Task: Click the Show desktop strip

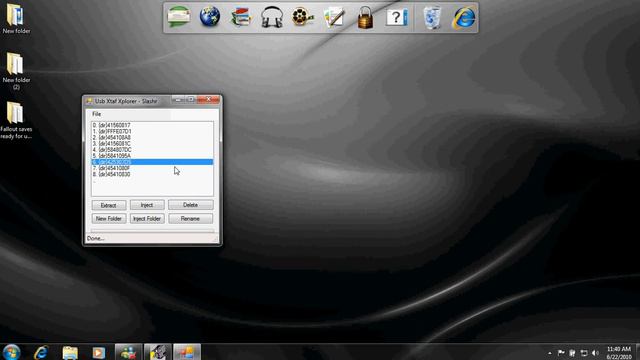Action: (x=638, y=352)
